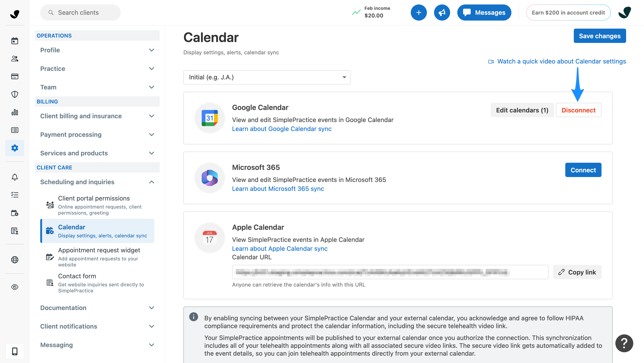Open the activity list icon in left rail
Screen dimensions: 644x363
[15, 130]
